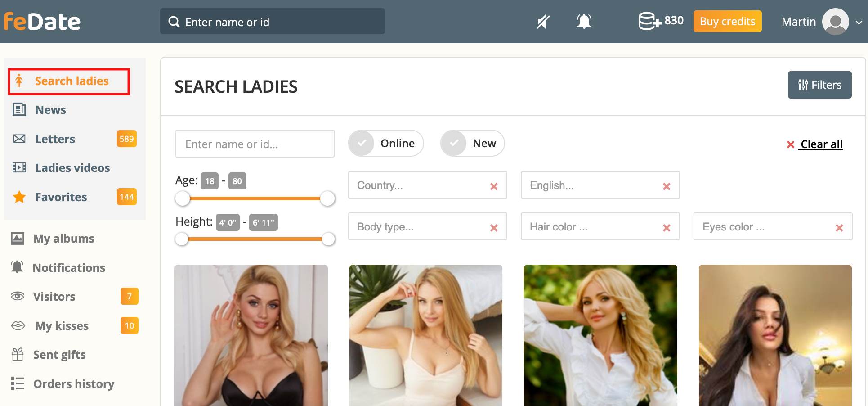Click the Sent gifts present icon

coord(18,355)
